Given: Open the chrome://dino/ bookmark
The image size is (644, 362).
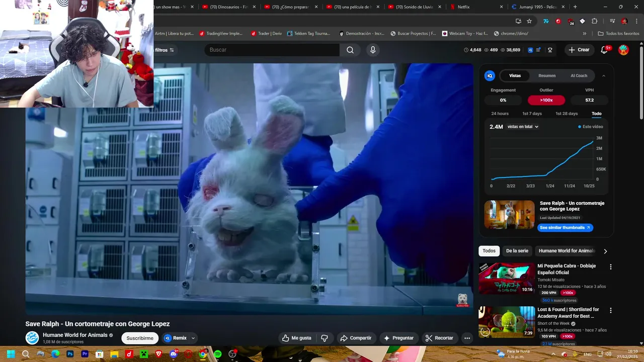Looking at the screenshot, I should (x=511, y=34).
